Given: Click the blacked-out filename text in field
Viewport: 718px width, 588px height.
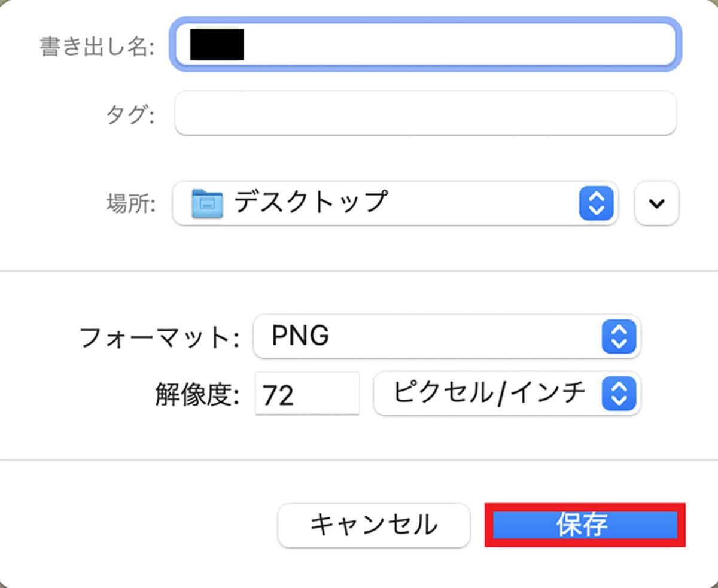Looking at the screenshot, I should [x=217, y=44].
